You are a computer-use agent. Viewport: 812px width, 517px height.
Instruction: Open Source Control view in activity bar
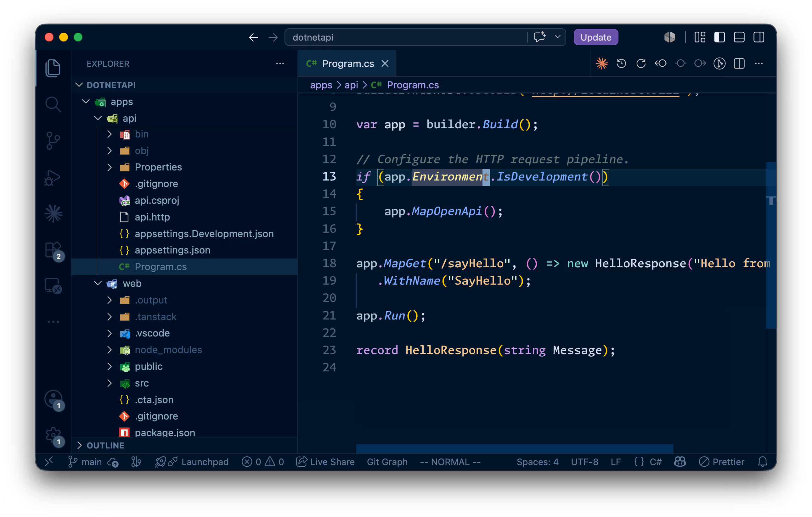[x=53, y=140]
